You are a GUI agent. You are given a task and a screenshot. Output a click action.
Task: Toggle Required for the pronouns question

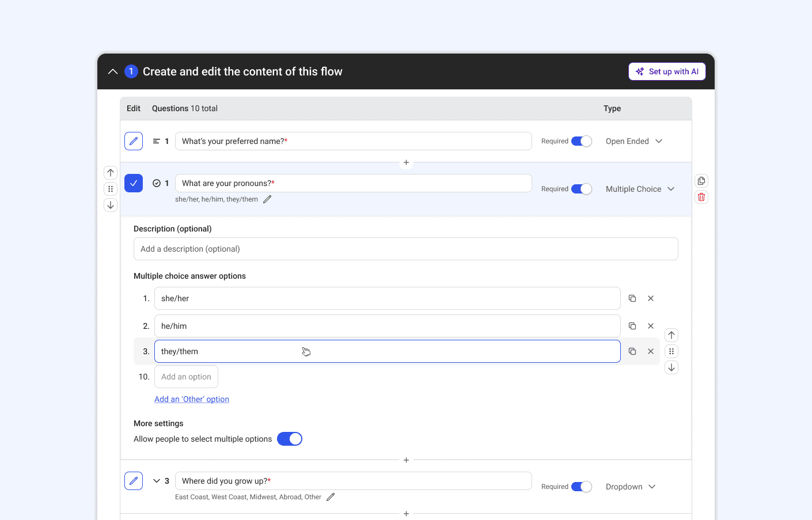pyautogui.click(x=582, y=189)
